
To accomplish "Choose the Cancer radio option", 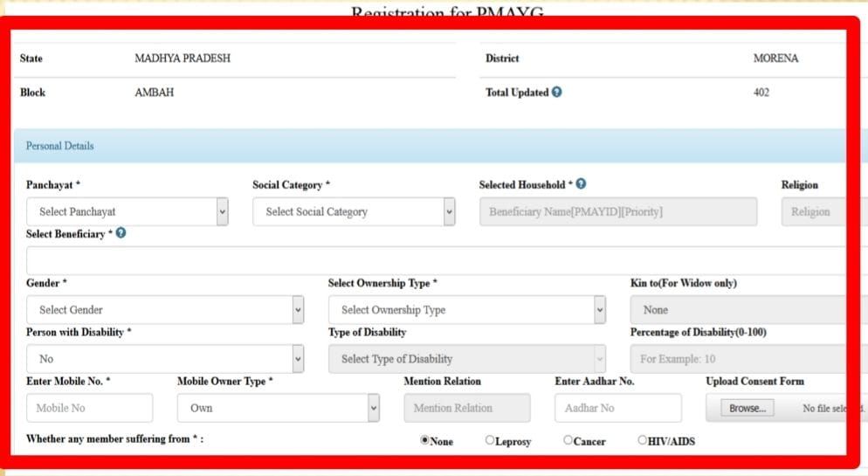I will click(568, 440).
